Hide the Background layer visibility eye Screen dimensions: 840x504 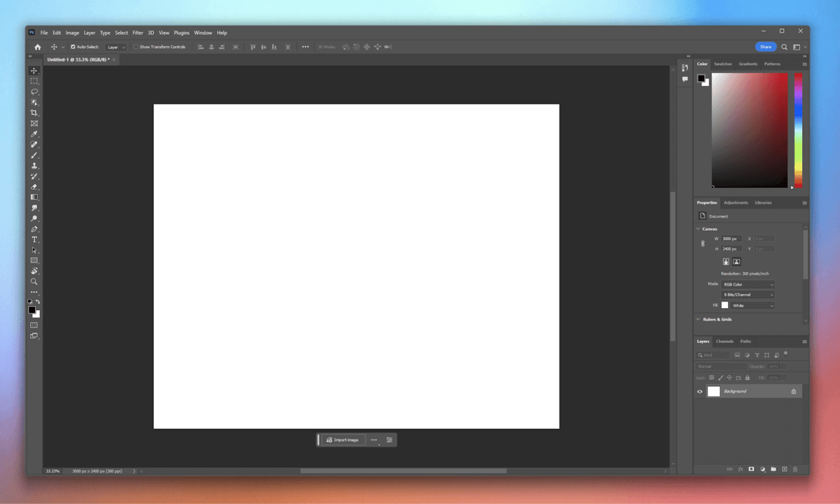tap(699, 391)
